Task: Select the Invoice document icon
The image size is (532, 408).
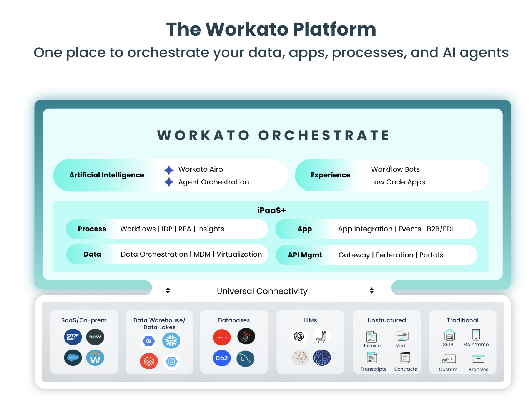Action: (372, 337)
